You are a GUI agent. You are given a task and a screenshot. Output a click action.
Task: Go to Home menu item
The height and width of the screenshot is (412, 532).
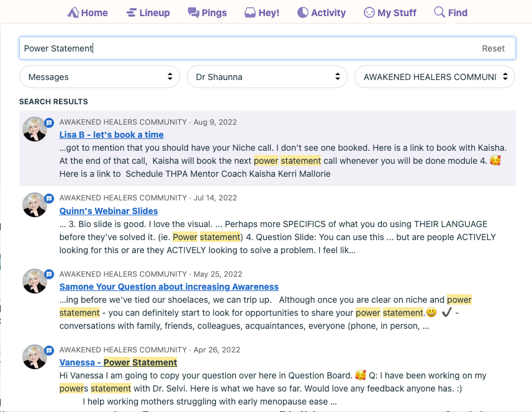tap(94, 13)
